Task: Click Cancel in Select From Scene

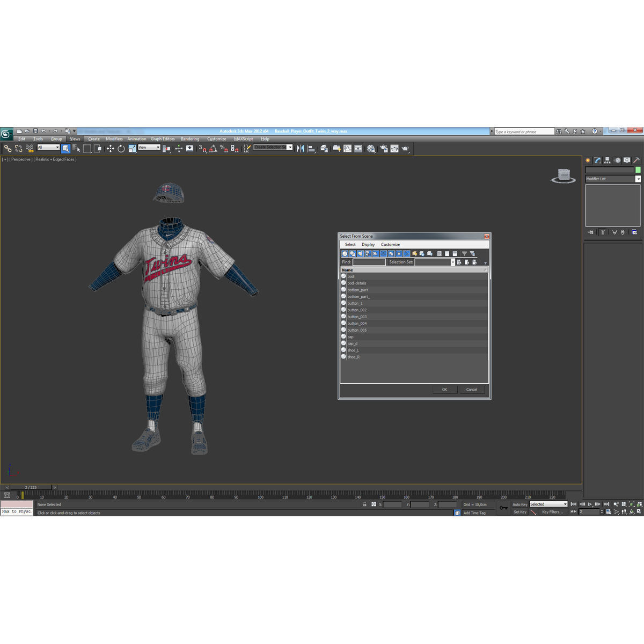Action: click(472, 390)
